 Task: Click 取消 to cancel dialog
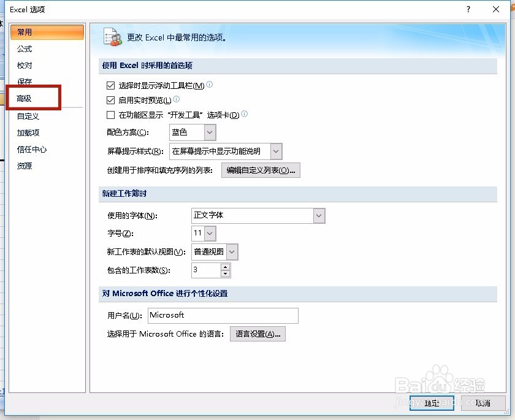coord(483,403)
